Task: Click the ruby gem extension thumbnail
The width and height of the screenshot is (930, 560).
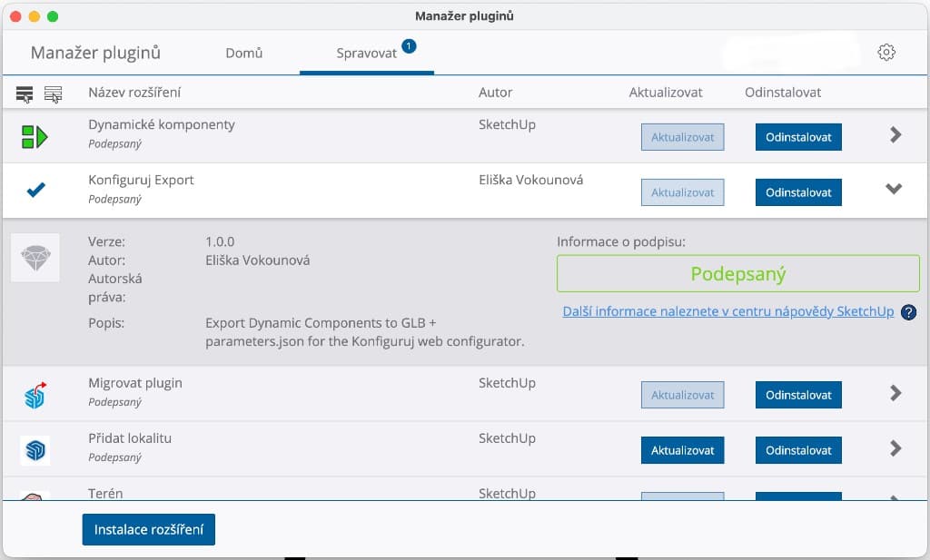Action: (35, 258)
